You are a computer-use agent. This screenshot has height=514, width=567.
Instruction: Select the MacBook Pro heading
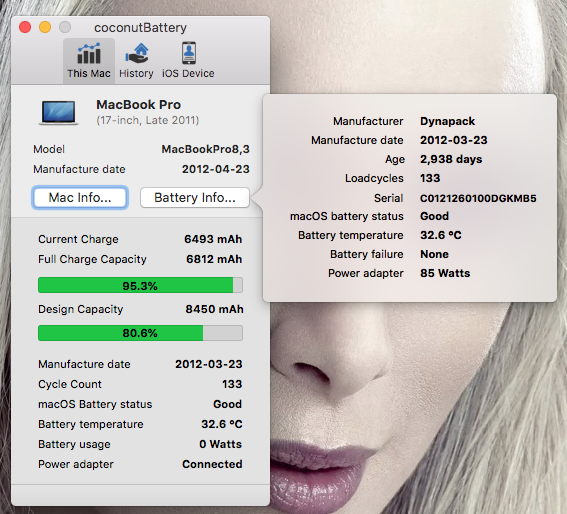[x=138, y=105]
